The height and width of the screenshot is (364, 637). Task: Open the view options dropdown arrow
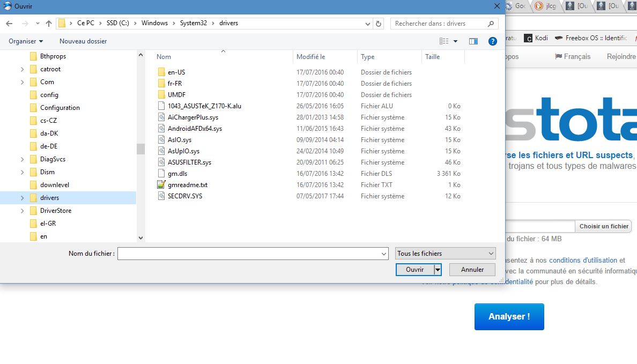456,41
